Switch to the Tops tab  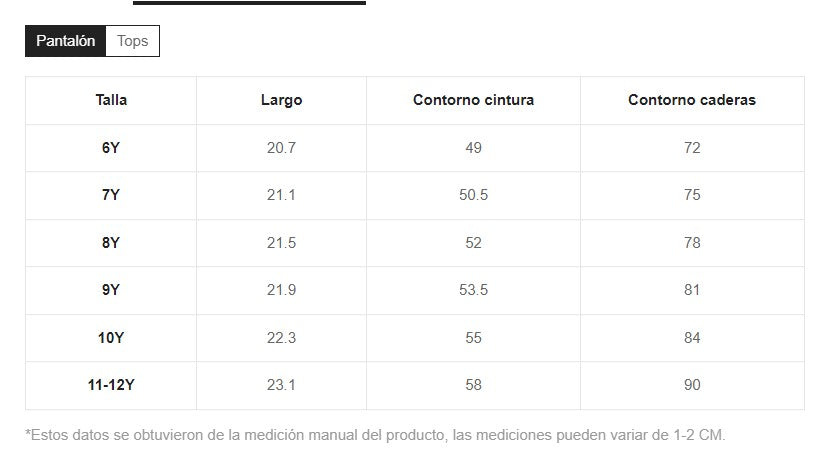(132, 41)
